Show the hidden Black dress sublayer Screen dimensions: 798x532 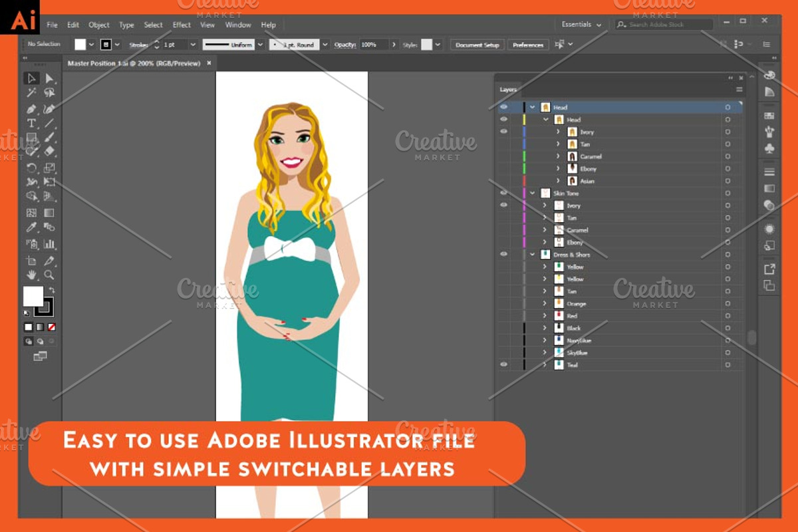click(x=503, y=328)
